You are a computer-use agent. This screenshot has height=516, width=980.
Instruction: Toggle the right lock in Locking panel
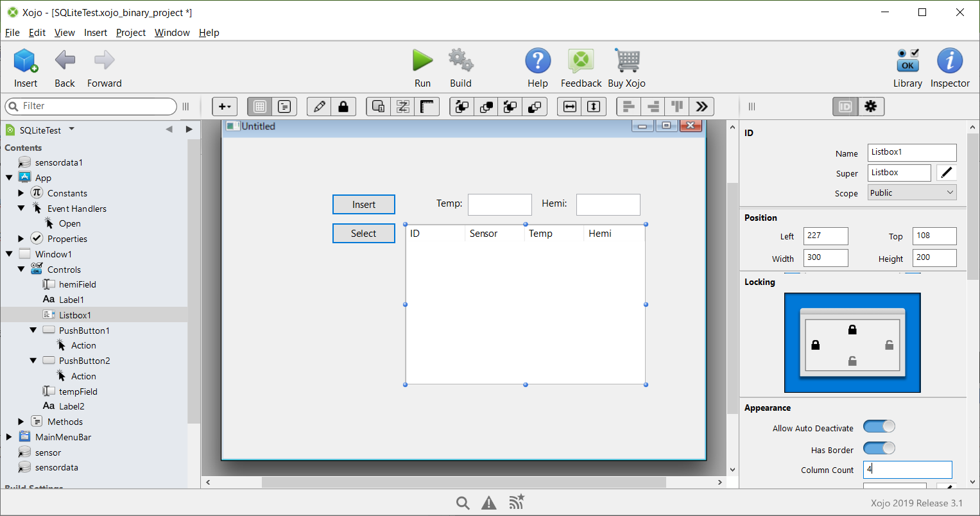[889, 345]
